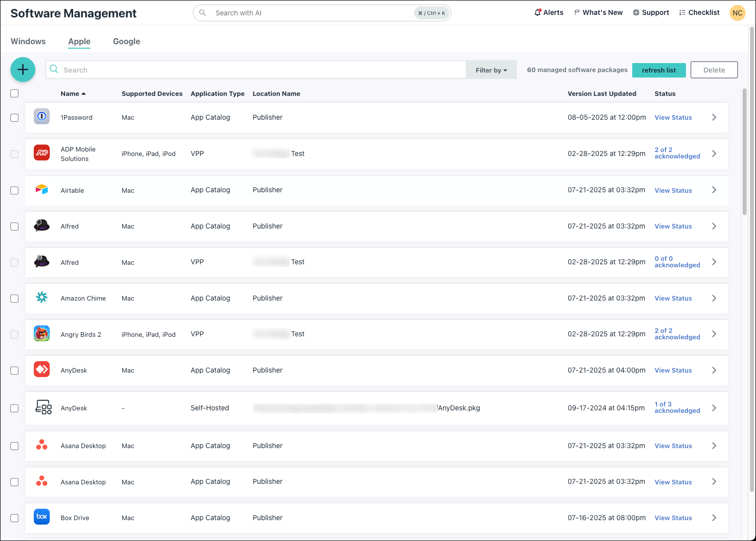This screenshot has height=541, width=756.
Task: Click the AnyDesk.pkg location text
Action: (x=459, y=408)
